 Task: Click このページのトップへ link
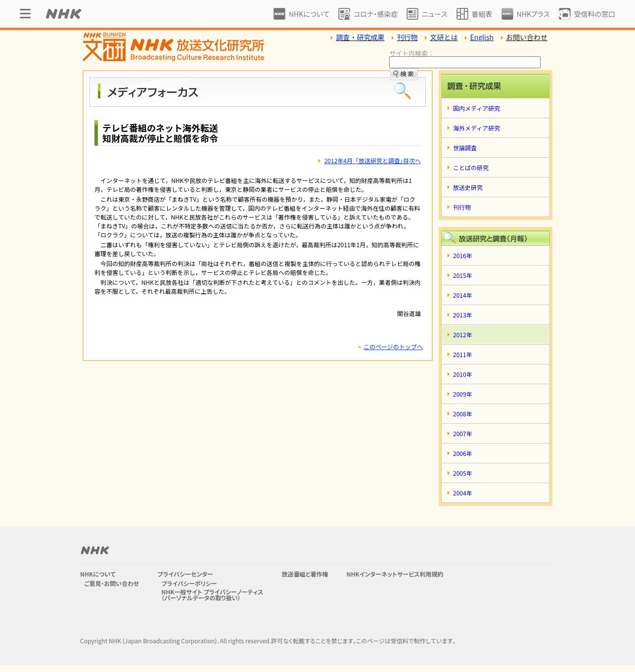(393, 347)
